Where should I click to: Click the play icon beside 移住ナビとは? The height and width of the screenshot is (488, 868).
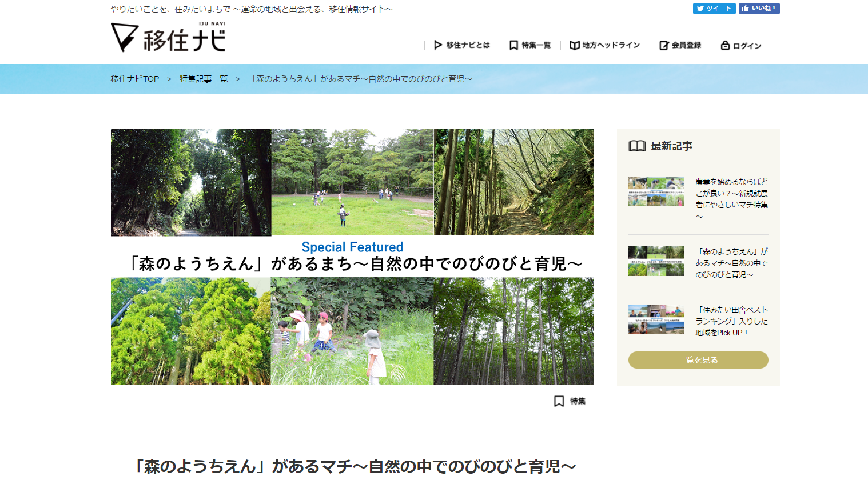click(x=438, y=45)
